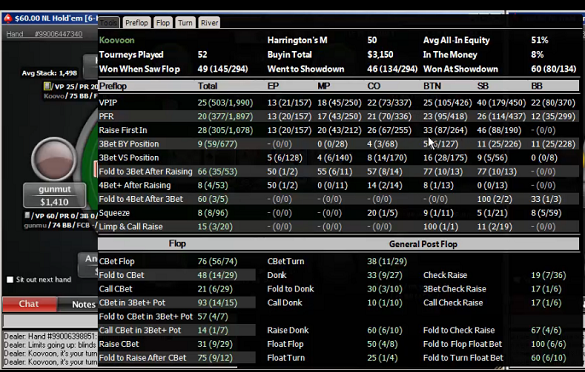The image size is (585, 372).
Task: Select Won At Showdown value 60 (80/134)
Action: click(553, 69)
